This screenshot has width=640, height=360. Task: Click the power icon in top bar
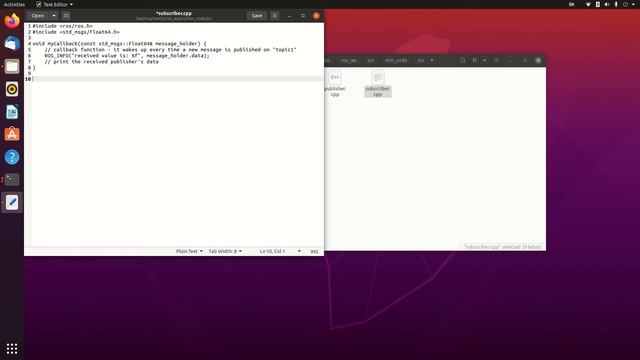[626, 4]
